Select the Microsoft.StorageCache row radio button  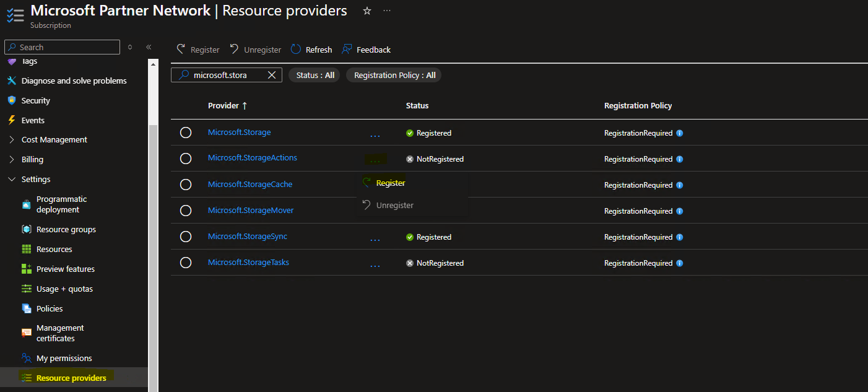[186, 185]
